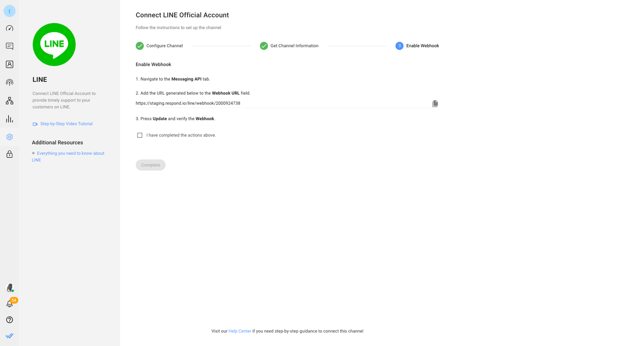Open the Contacts icon in sidebar
644x346 pixels.
coord(10,64)
